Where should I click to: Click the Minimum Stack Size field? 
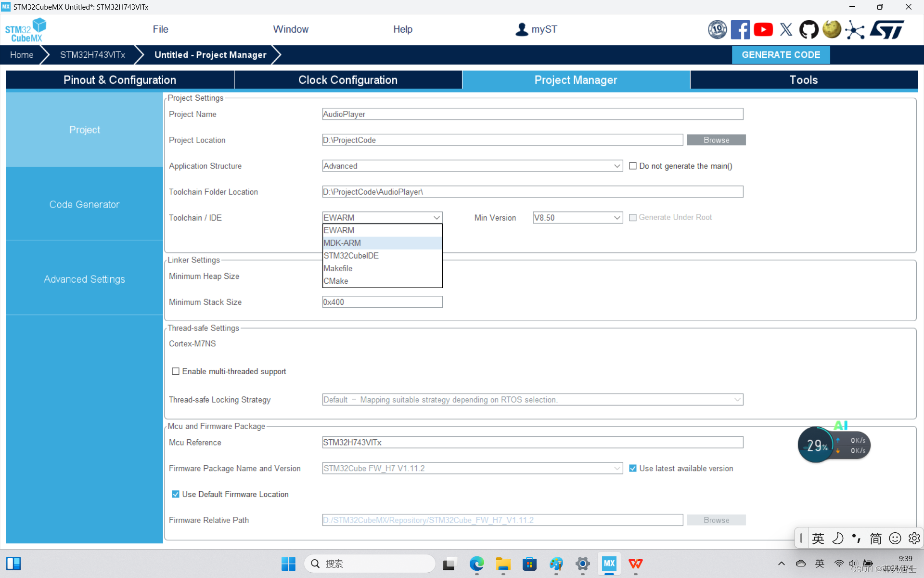382,302
